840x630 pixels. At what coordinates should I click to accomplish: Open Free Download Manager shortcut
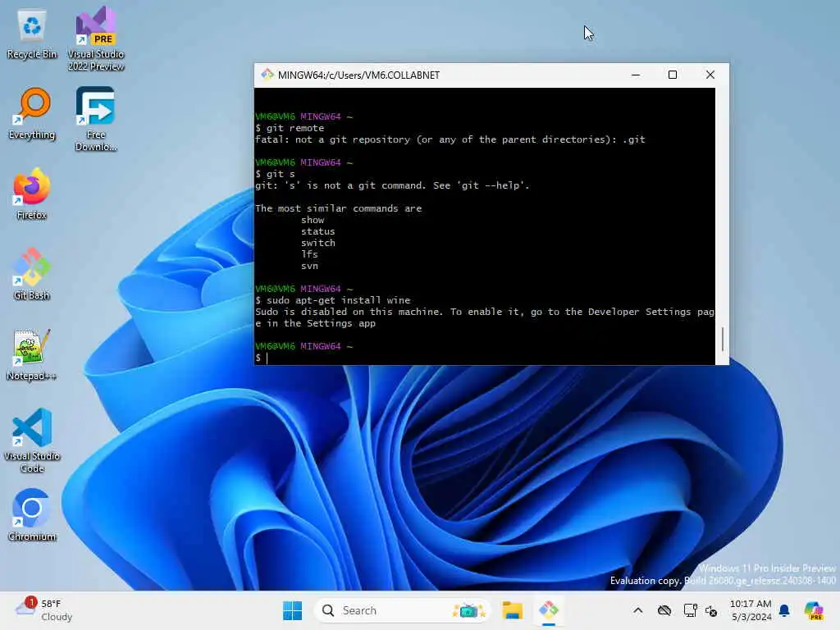point(96,119)
